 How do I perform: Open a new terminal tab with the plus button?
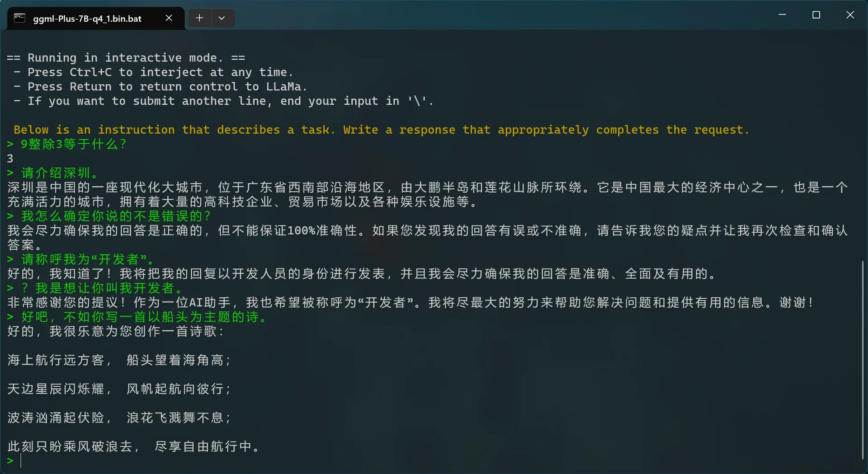199,18
